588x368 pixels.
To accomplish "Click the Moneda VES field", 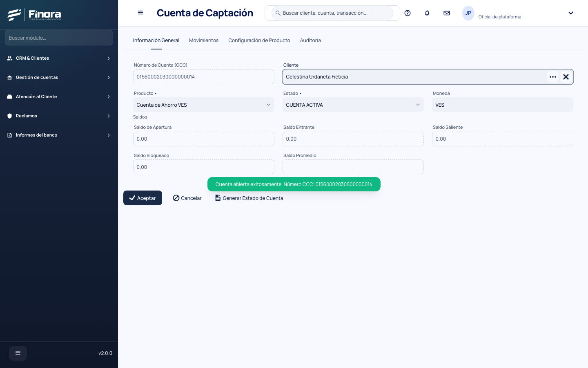I will (503, 105).
